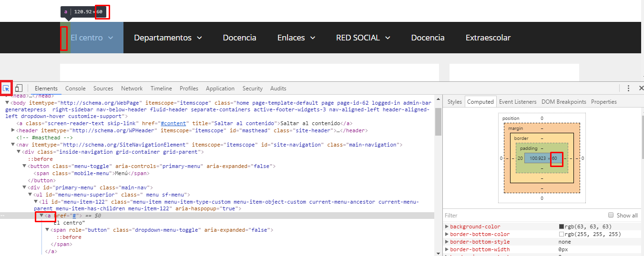This screenshot has height=256, width=644.
Task: Click the padding left value 20 in box model
Action: coord(520,158)
